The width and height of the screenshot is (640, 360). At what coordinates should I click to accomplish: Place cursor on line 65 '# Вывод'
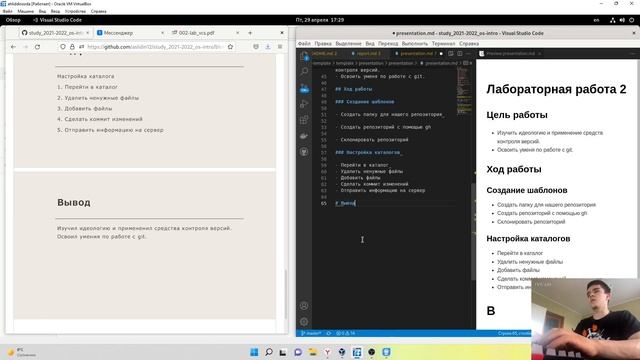click(x=345, y=203)
